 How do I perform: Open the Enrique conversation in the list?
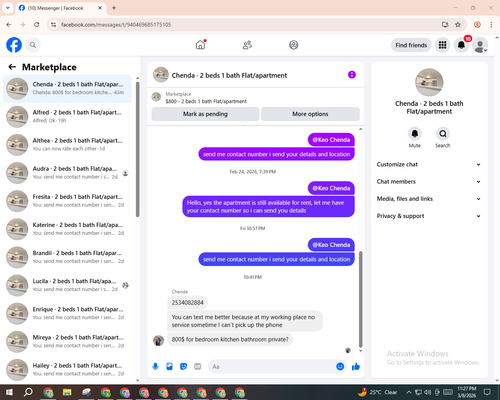coord(68,313)
